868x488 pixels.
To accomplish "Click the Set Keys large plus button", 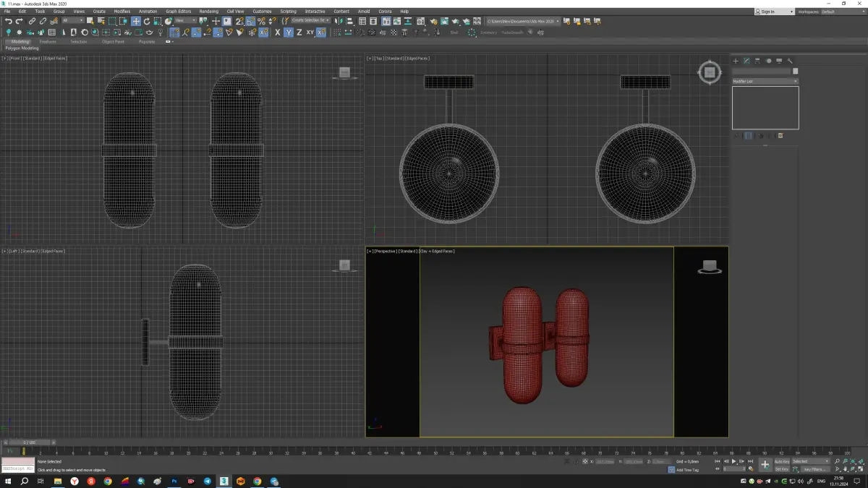I will (x=765, y=465).
